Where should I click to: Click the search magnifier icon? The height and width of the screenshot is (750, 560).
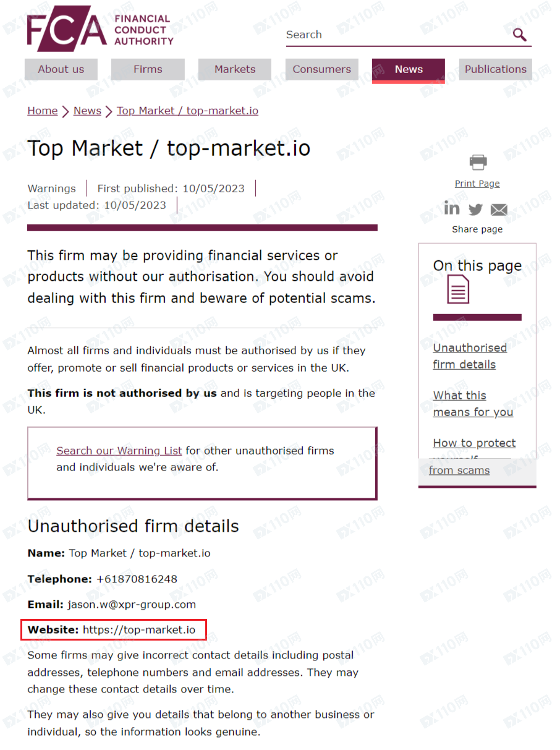(x=520, y=35)
